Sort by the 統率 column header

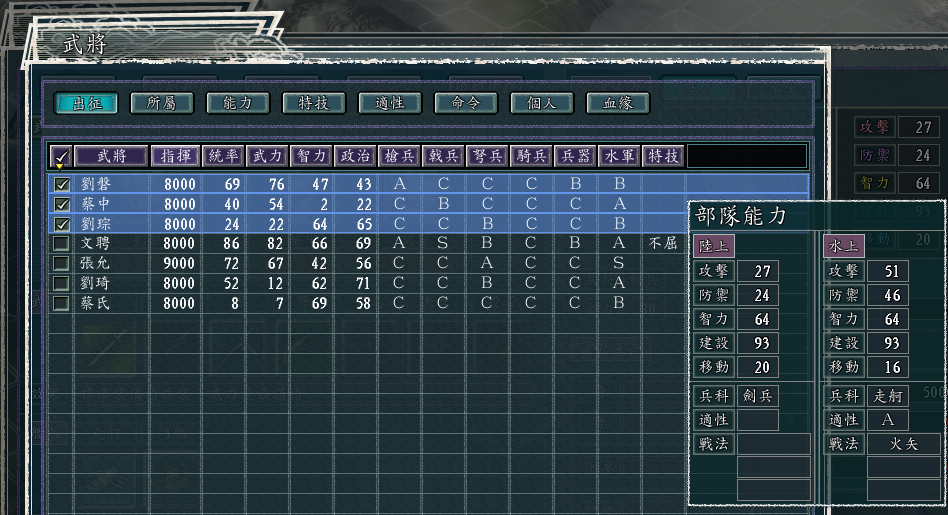(x=223, y=156)
